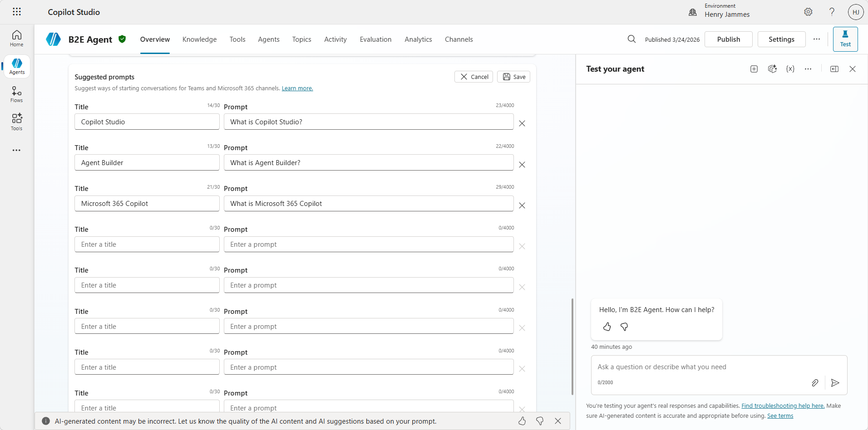Open the variables {x} panel

pos(790,68)
